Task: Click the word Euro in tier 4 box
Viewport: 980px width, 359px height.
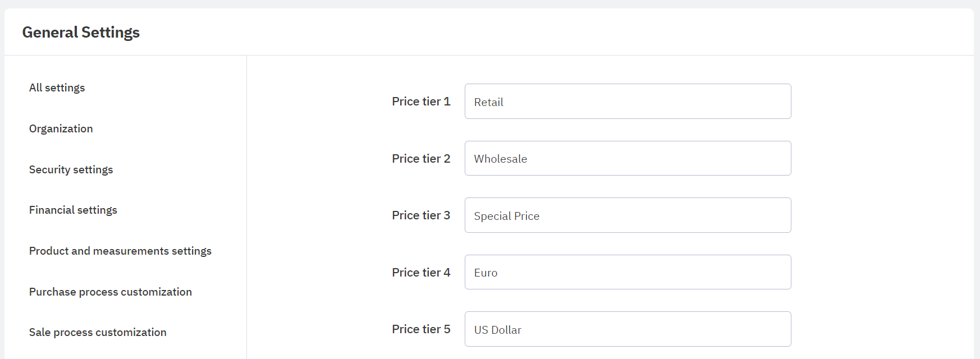Action: coord(486,273)
